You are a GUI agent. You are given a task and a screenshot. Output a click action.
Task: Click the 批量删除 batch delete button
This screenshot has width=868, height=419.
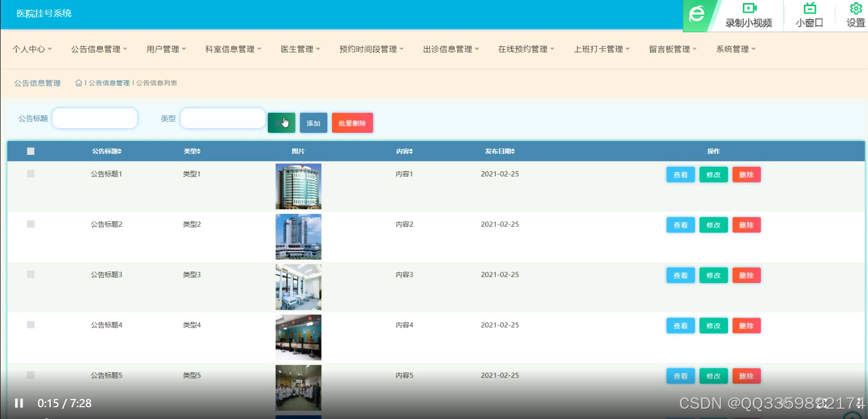pyautogui.click(x=352, y=123)
